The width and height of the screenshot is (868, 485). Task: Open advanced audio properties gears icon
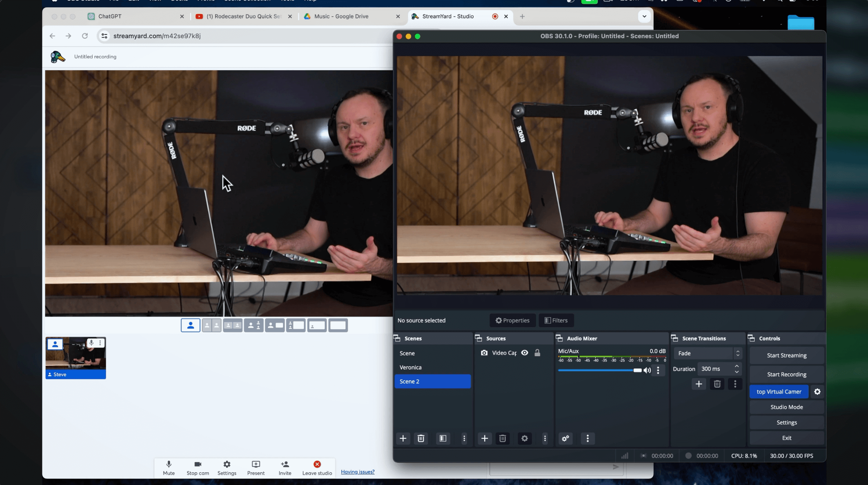coord(566,438)
